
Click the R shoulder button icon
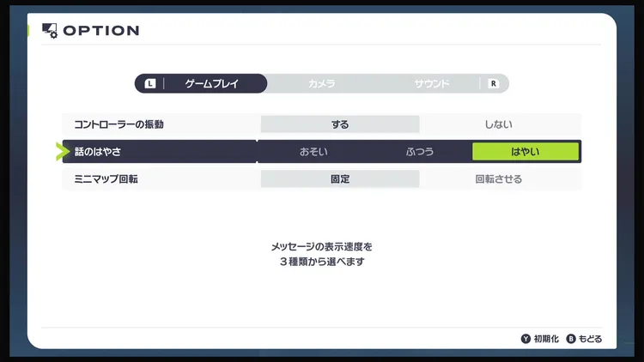point(493,84)
